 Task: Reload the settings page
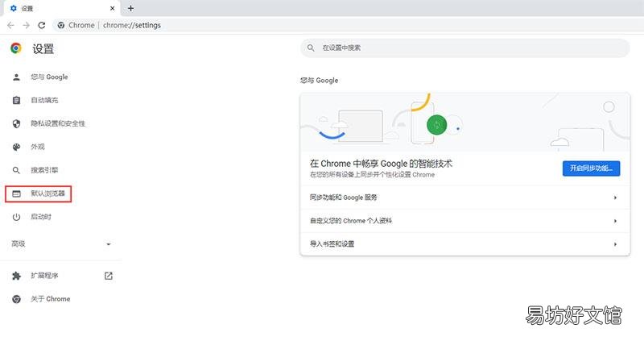pos(42,25)
